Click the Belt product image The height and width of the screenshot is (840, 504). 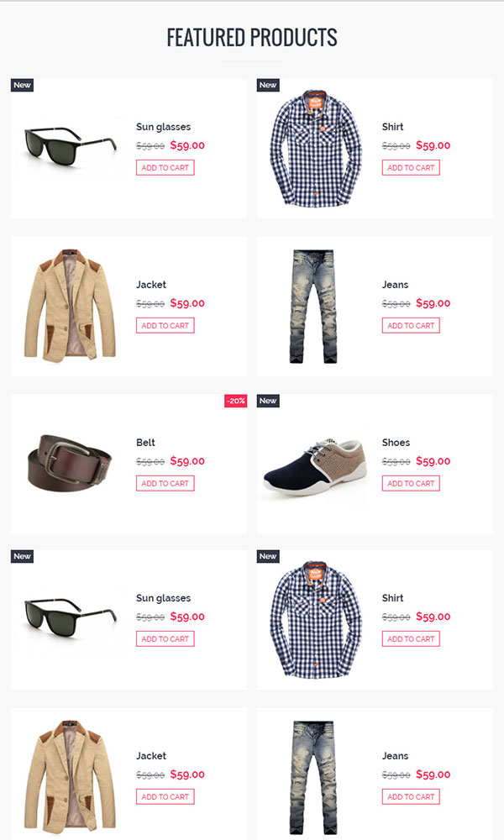[70, 462]
